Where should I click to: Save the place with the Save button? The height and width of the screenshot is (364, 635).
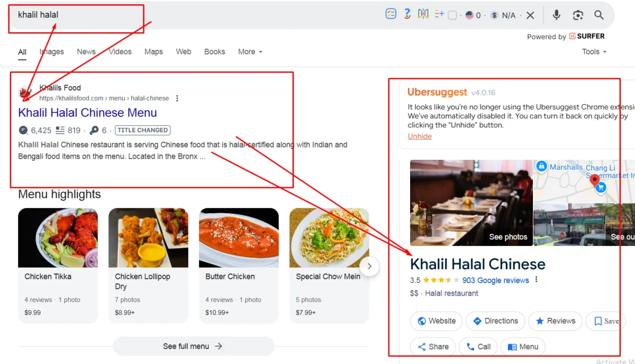click(606, 321)
